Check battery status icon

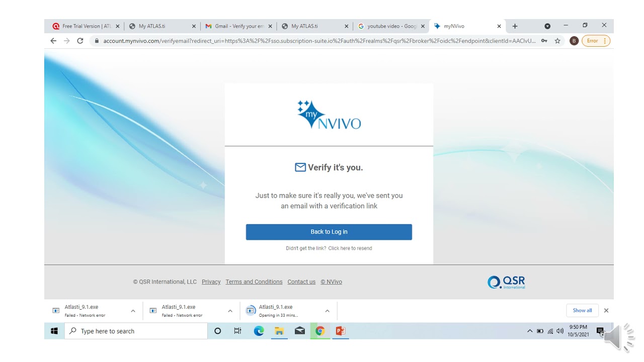pyautogui.click(x=540, y=331)
